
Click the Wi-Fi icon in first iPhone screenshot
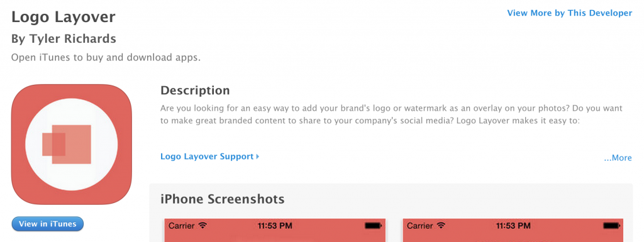click(203, 226)
